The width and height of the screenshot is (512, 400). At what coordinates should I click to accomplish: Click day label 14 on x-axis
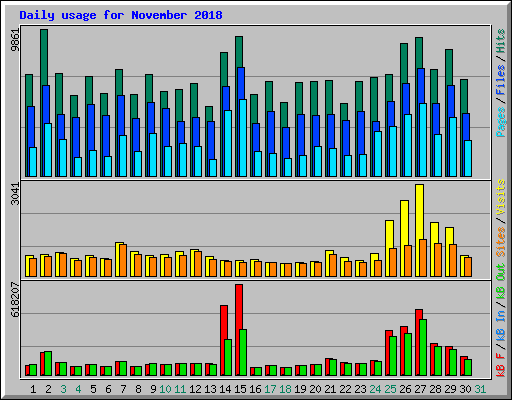(225, 389)
